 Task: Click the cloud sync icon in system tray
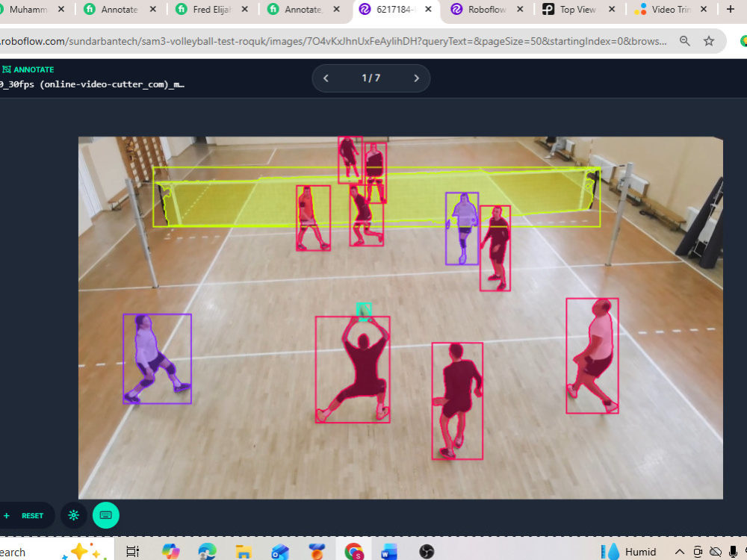pyautogui.click(x=715, y=552)
